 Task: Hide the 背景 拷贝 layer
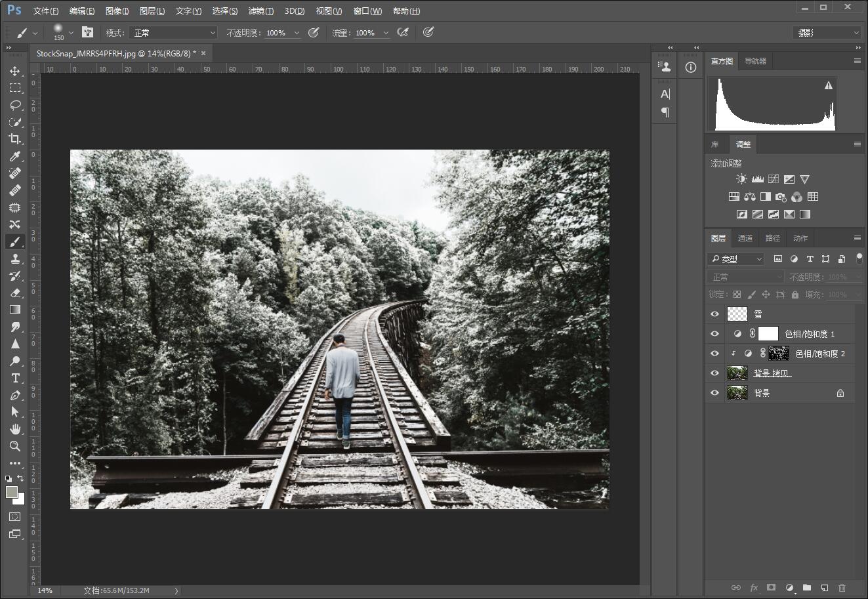pyautogui.click(x=714, y=373)
